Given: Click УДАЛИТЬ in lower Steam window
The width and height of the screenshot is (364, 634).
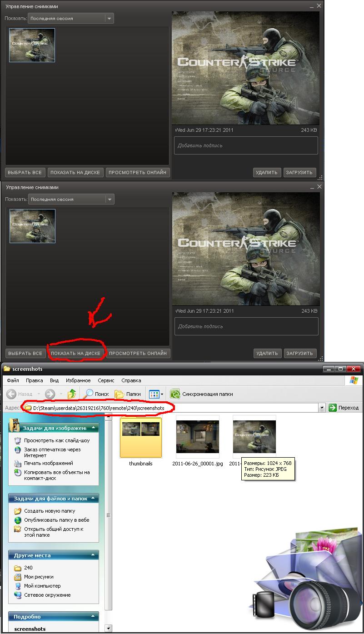Looking at the screenshot, I should 267,353.
